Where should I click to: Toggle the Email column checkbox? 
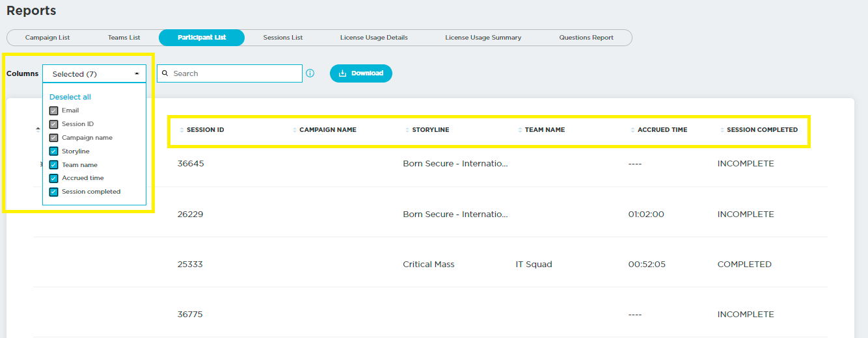[54, 110]
